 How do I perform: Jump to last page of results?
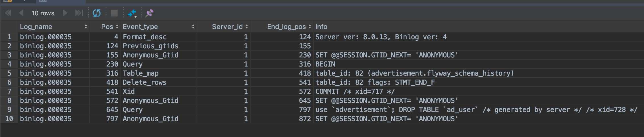pos(79,13)
